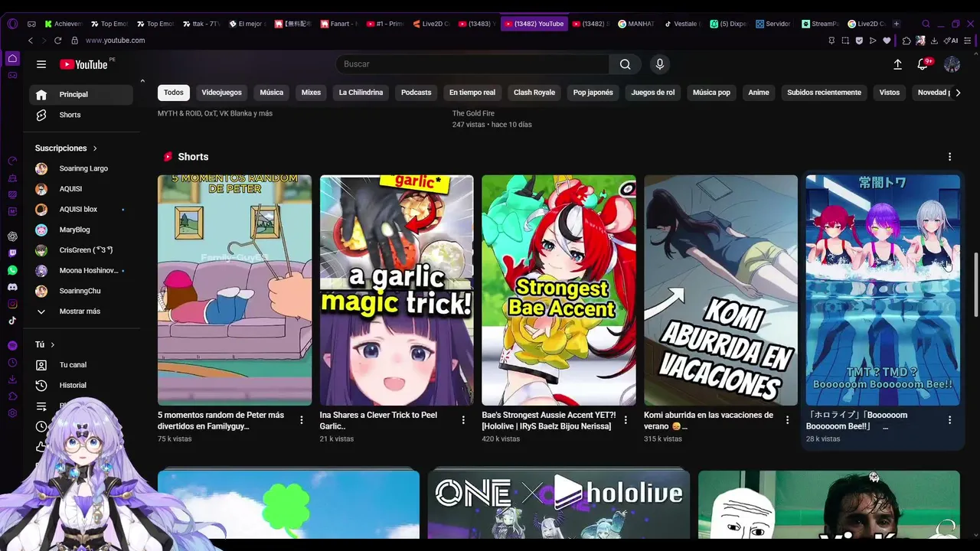Image resolution: width=980 pixels, height=551 pixels.
Task: Open the AQUISI blox subscription channel
Action: pyautogui.click(x=81, y=210)
